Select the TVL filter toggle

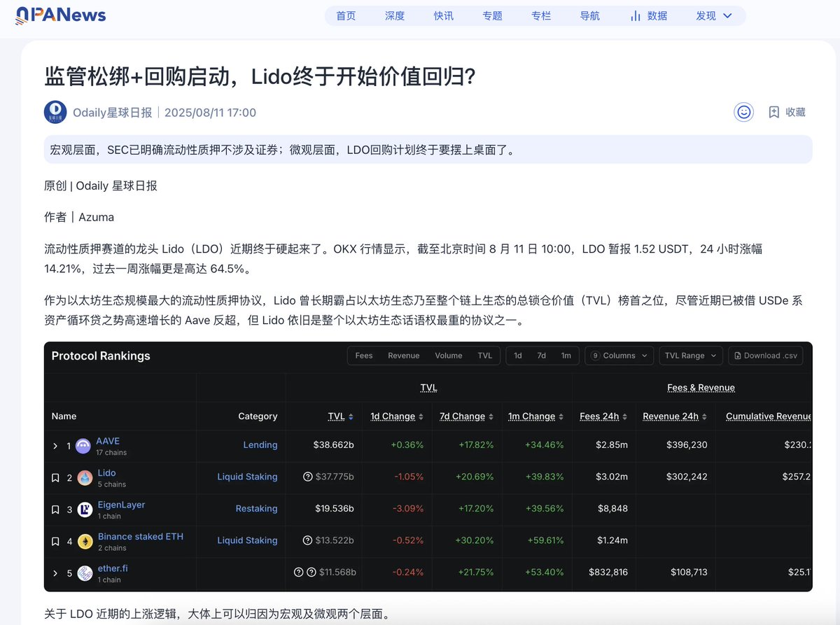(485, 356)
